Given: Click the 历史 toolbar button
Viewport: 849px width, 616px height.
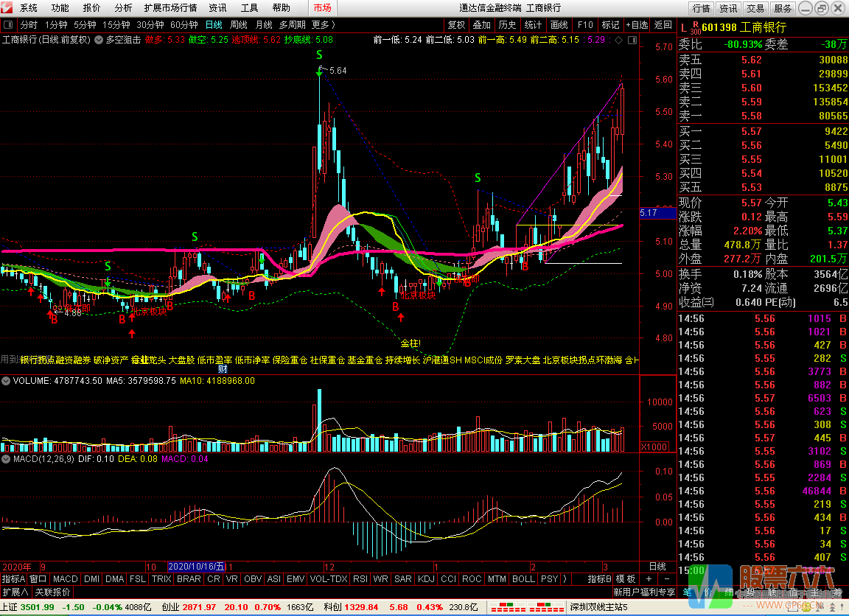Looking at the screenshot, I should [x=507, y=25].
